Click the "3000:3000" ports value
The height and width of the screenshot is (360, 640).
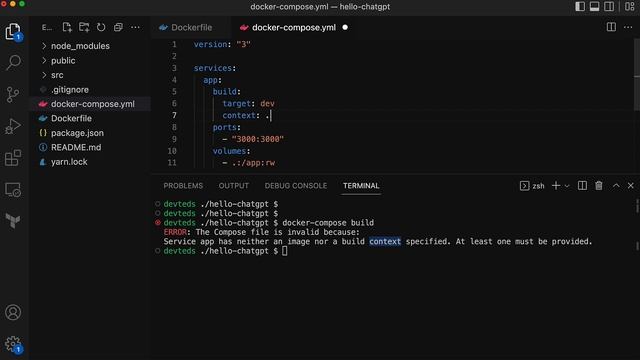click(x=258, y=139)
